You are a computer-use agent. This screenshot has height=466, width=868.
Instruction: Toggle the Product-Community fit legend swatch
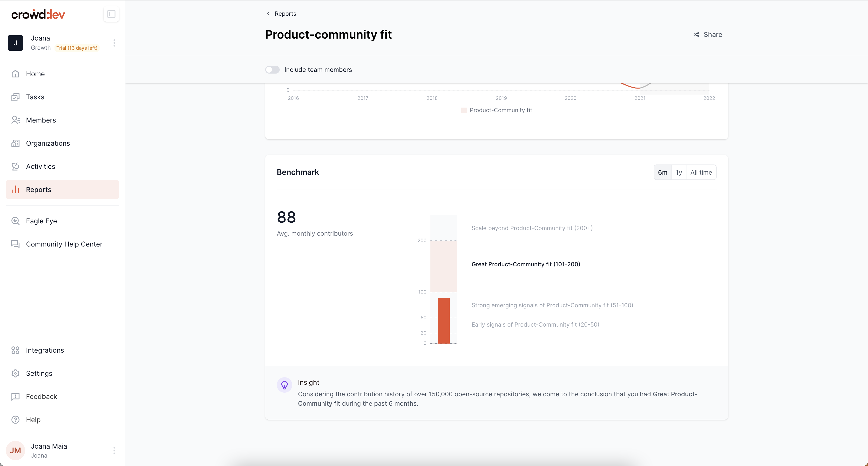[464, 110]
